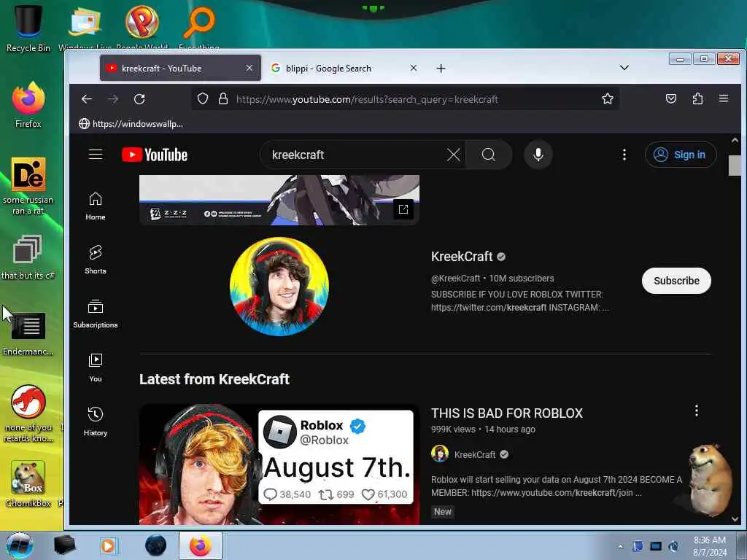Click the '@KreekCraft • 10M subscribers' text
Screen dimensions: 747x560
(492, 279)
